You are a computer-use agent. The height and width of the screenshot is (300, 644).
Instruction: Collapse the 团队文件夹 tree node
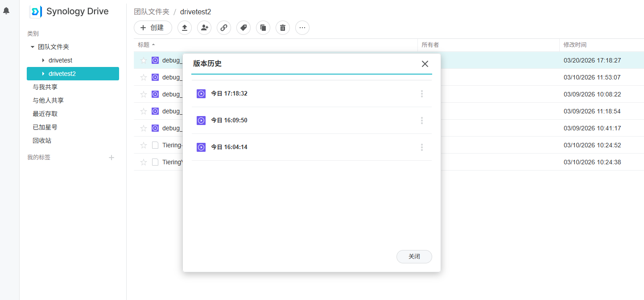tap(33, 47)
